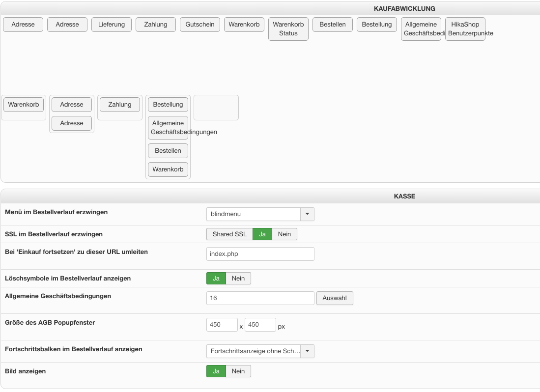Click the empty checkout step box
The height and width of the screenshot is (392, 540).
click(x=216, y=108)
